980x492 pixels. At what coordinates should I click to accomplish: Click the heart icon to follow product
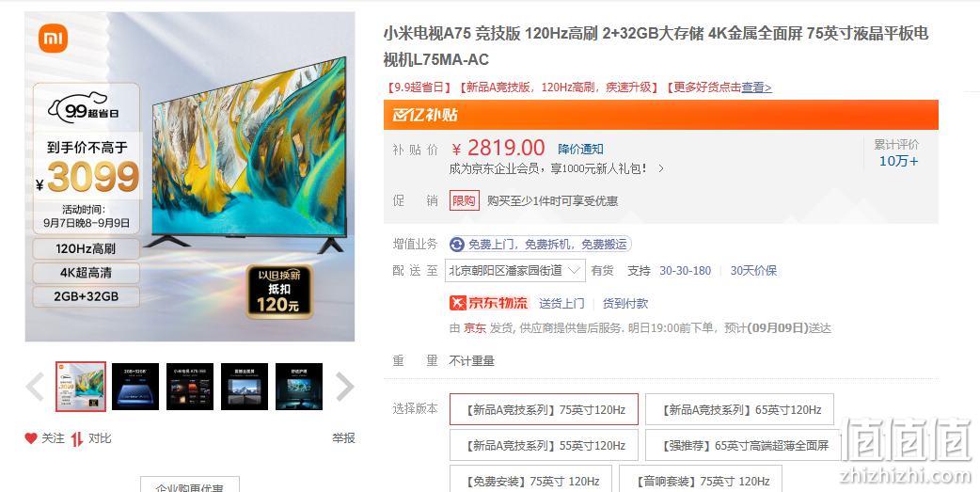point(31,438)
